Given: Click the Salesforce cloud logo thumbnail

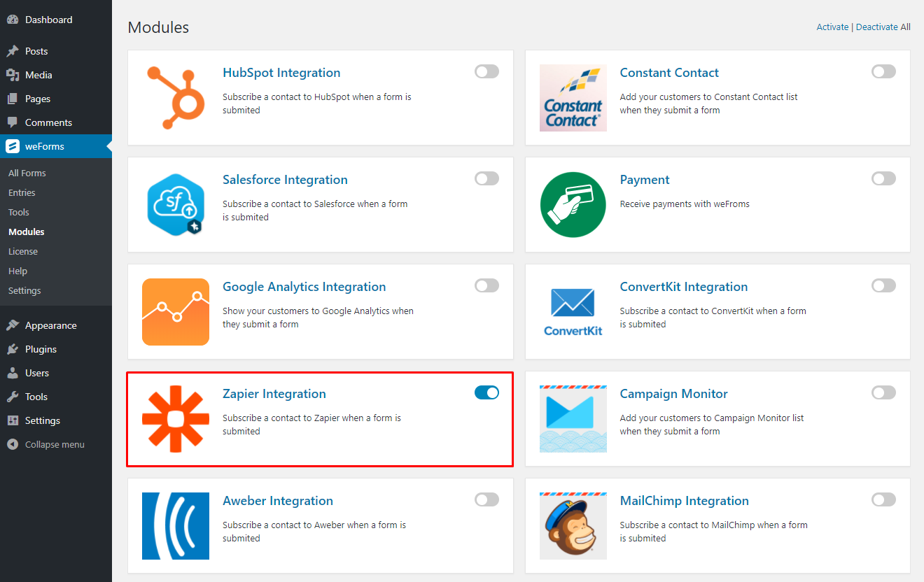Looking at the screenshot, I should (x=176, y=205).
